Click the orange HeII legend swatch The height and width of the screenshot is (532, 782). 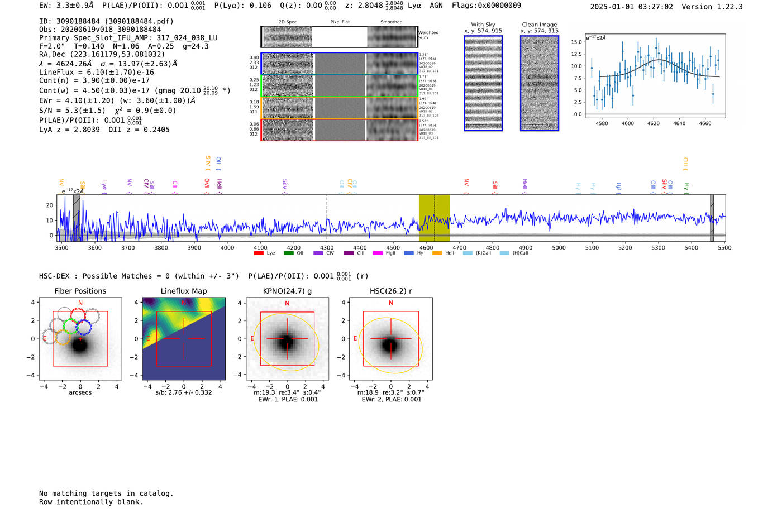[x=437, y=253]
